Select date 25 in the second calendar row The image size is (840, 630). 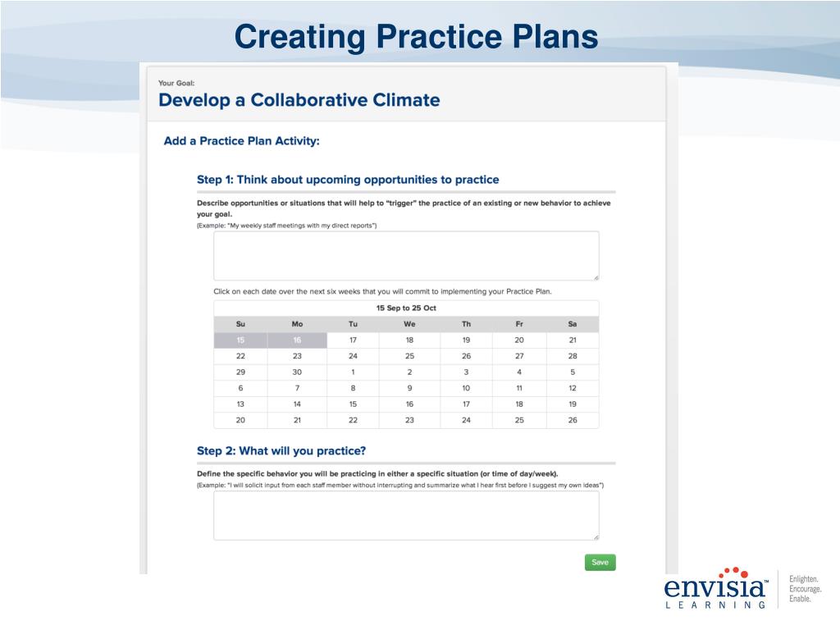point(409,356)
